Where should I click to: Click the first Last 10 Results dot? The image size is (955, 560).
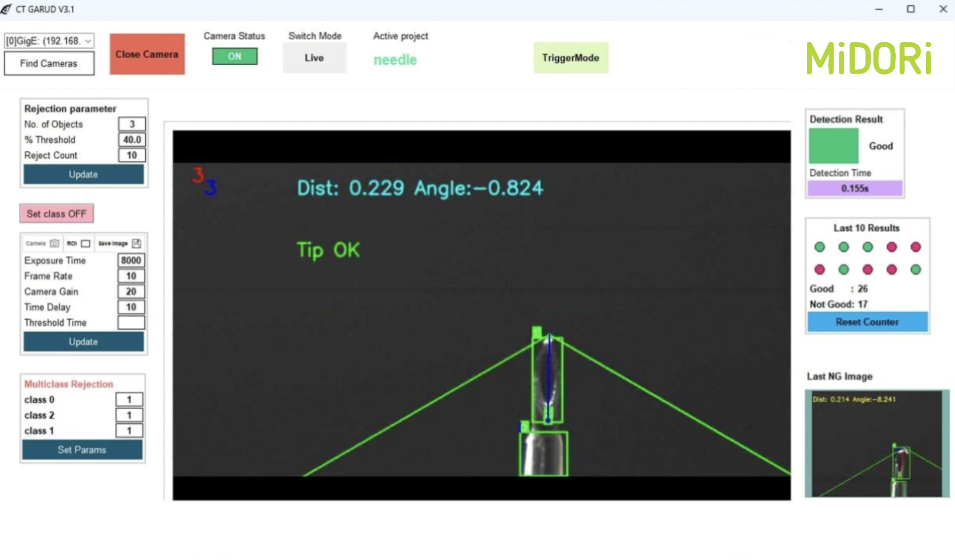819,247
